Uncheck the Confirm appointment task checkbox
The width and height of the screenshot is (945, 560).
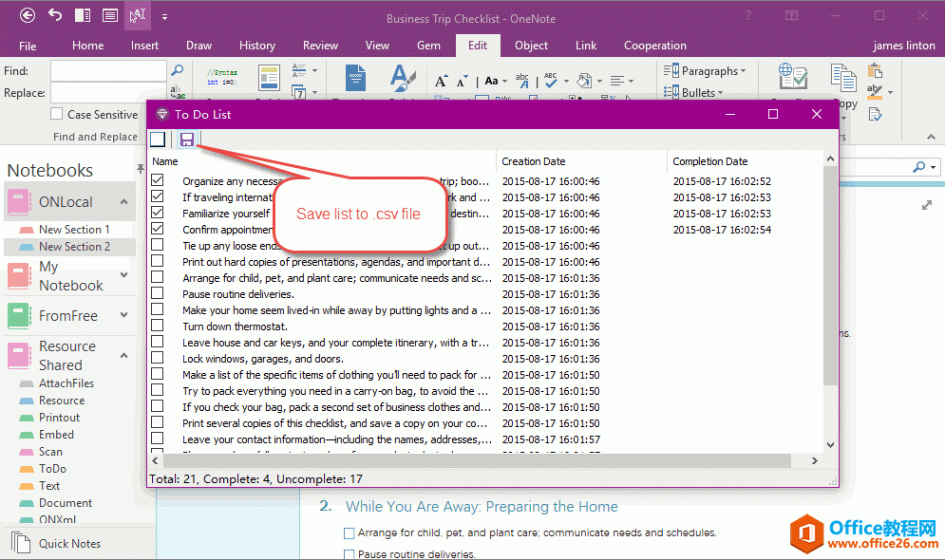pyautogui.click(x=158, y=229)
